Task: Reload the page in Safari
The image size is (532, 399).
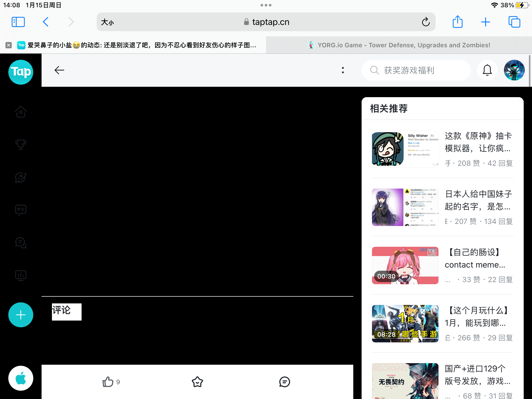Action: point(426,22)
